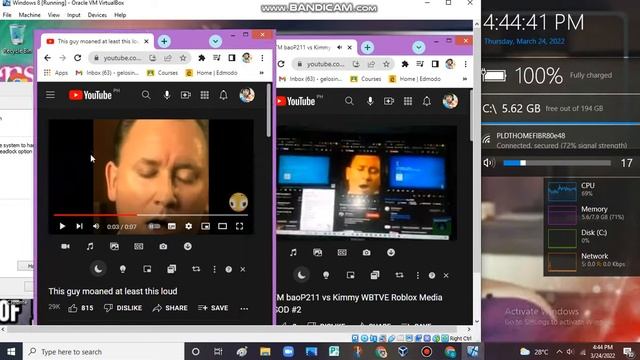Play the moaning guy video

tap(62, 226)
